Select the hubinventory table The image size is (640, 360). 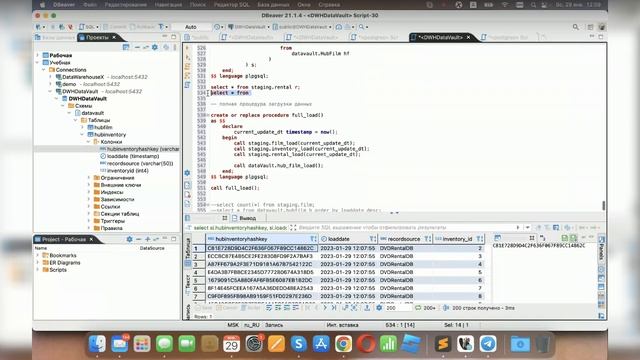pos(107,135)
